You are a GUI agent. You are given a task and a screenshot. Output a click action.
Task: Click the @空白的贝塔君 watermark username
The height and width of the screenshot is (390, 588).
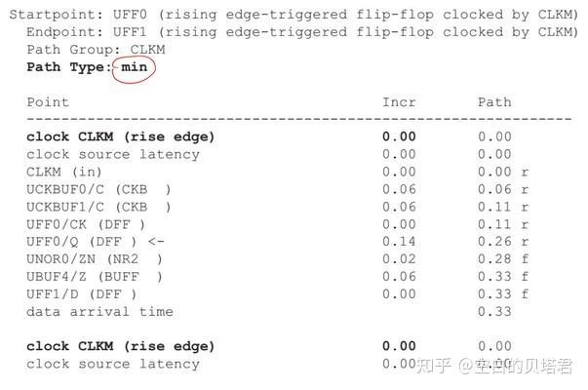[520, 367]
